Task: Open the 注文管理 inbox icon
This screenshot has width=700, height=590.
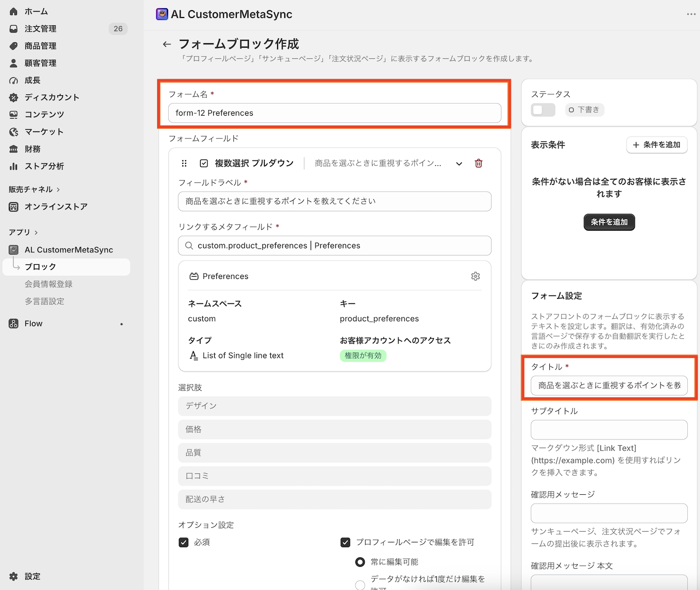Action: coord(14,29)
